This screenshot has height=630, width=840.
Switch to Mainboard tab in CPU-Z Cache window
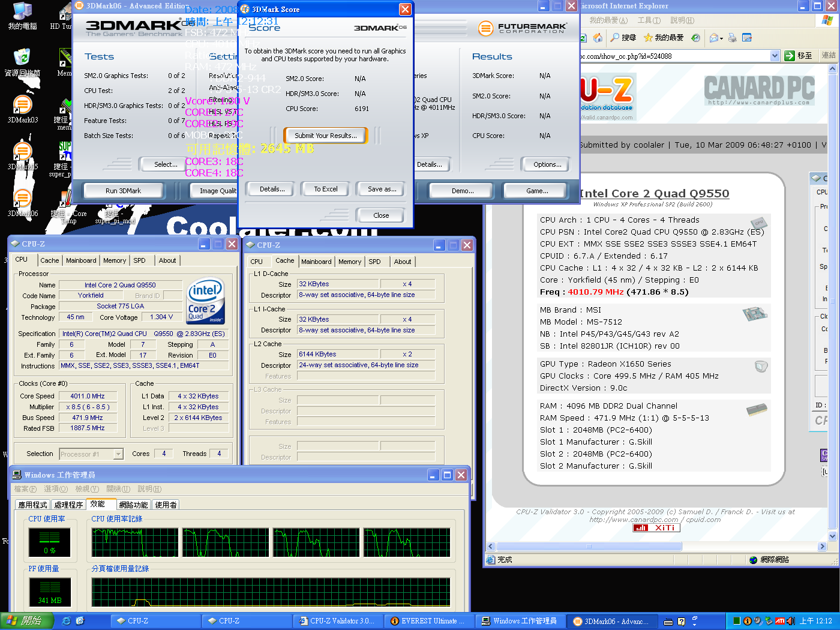click(316, 262)
